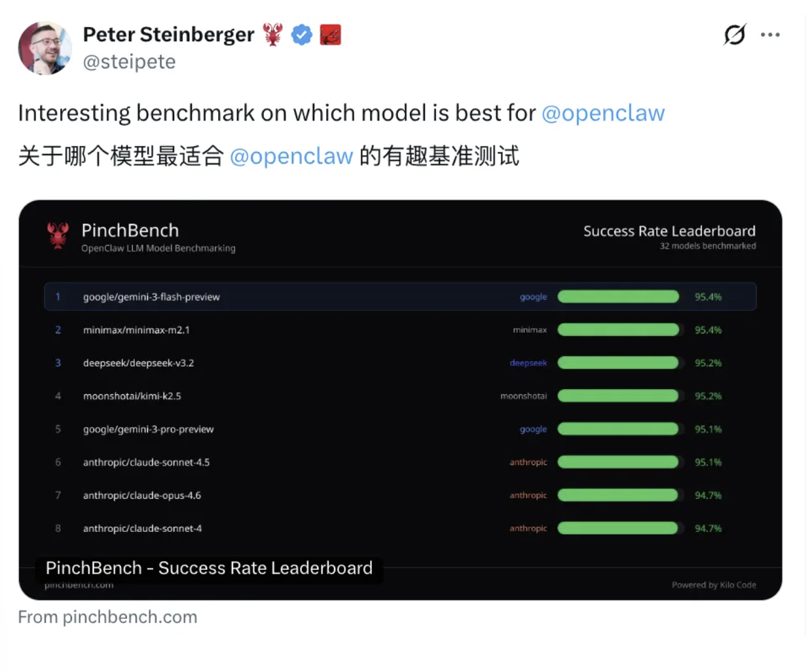Click the lobster emoji beside the name
The height and width of the screenshot is (672, 812).
(x=273, y=35)
